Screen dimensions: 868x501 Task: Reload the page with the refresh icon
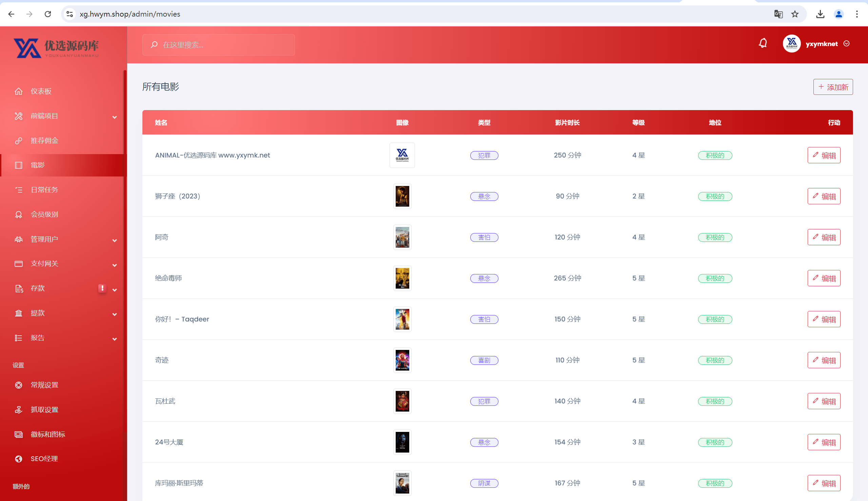click(48, 14)
